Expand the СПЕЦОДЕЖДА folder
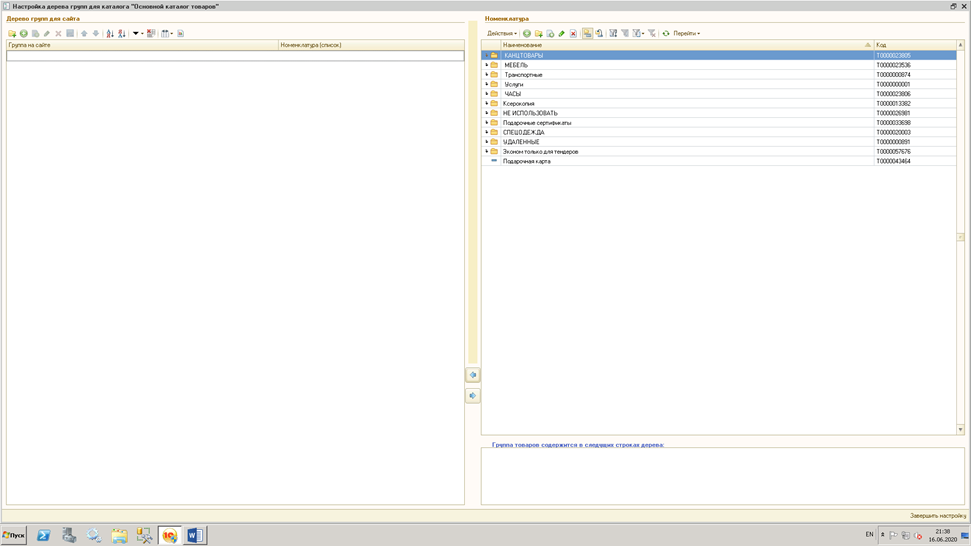 [x=487, y=132]
